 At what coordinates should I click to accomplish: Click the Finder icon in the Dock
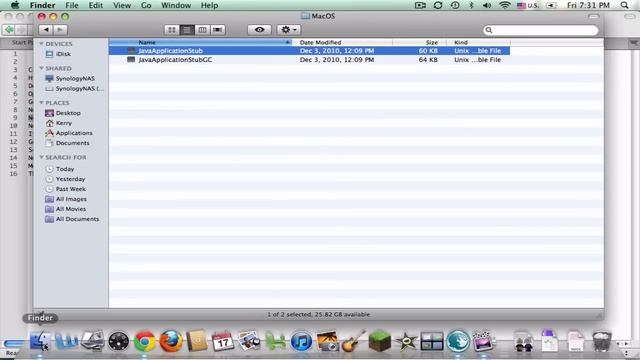click(40, 341)
